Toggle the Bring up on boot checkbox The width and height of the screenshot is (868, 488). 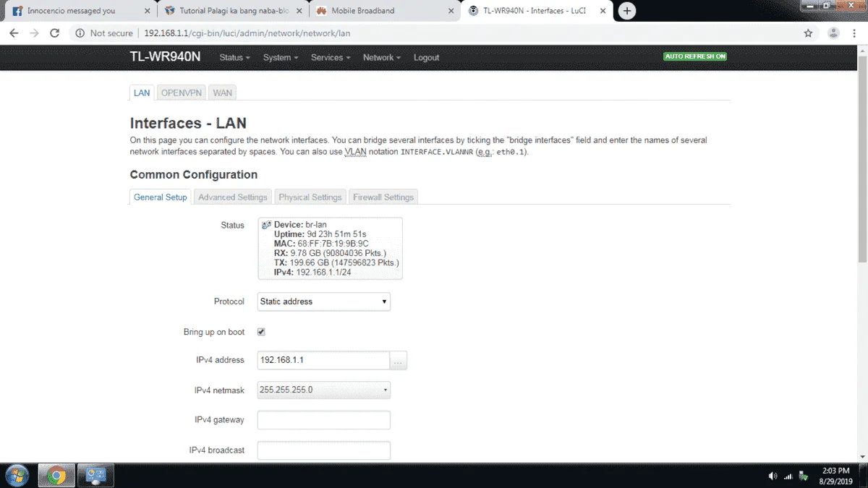pyautogui.click(x=262, y=332)
